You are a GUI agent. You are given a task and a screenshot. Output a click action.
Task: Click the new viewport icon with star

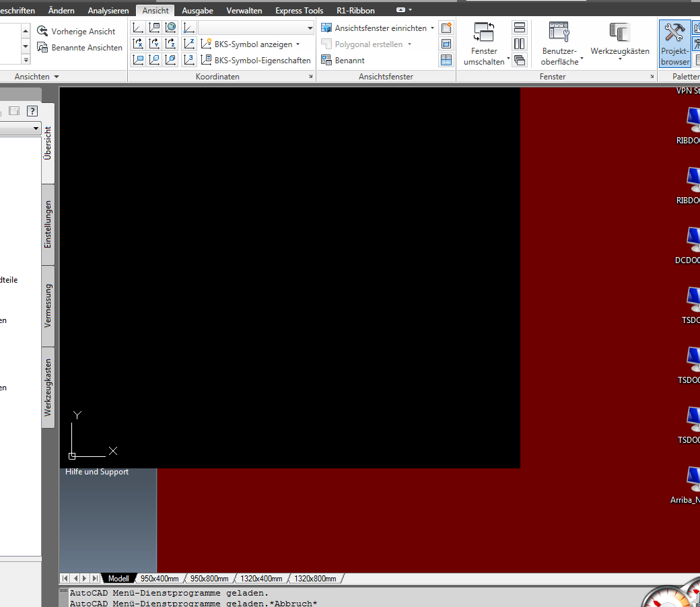[446, 28]
